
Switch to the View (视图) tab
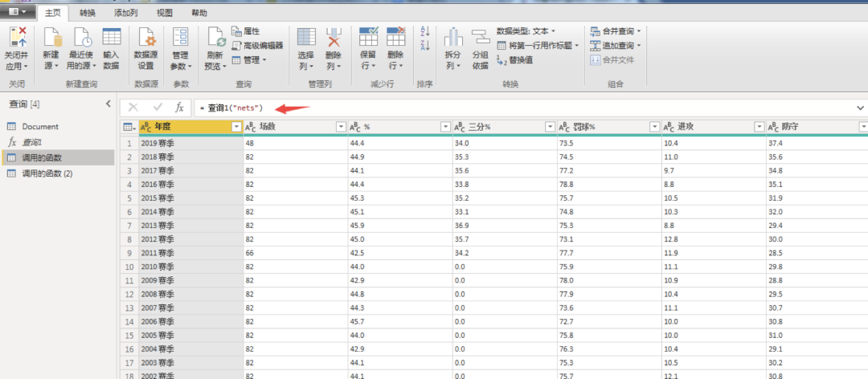(165, 13)
